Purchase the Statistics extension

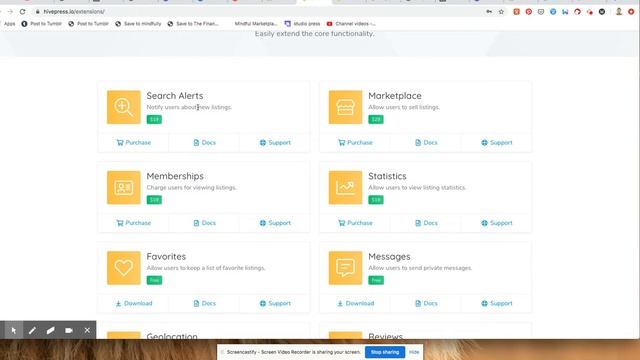coord(356,223)
